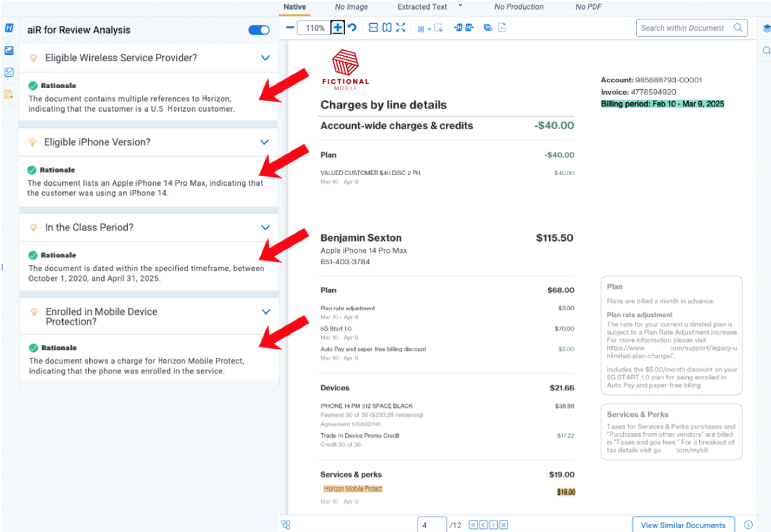Collapse the In the Class Period section

(x=265, y=228)
